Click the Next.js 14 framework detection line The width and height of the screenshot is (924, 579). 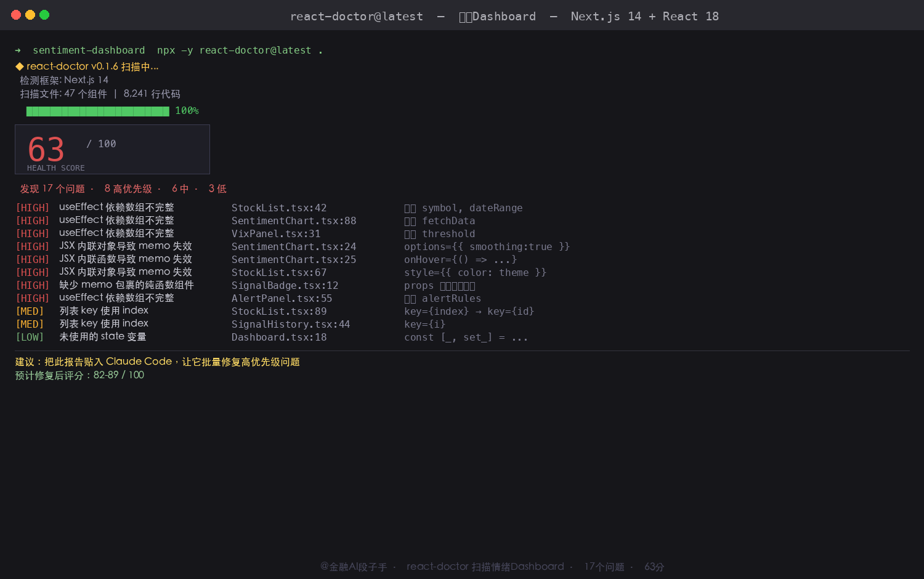pos(64,80)
